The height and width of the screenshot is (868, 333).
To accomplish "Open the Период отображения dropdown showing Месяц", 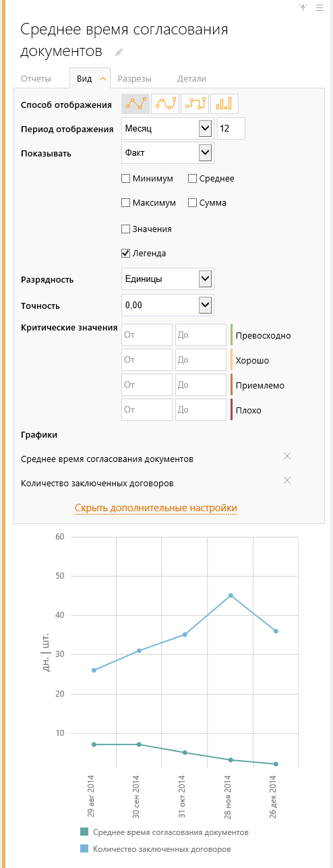I will (x=168, y=128).
